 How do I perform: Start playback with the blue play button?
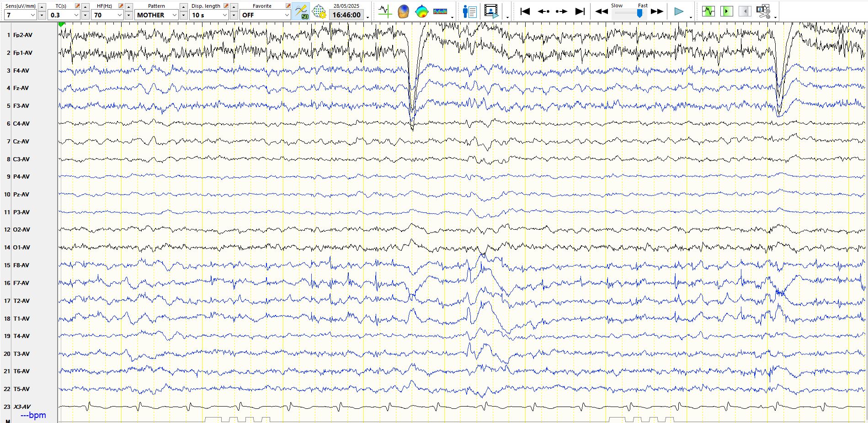click(679, 11)
